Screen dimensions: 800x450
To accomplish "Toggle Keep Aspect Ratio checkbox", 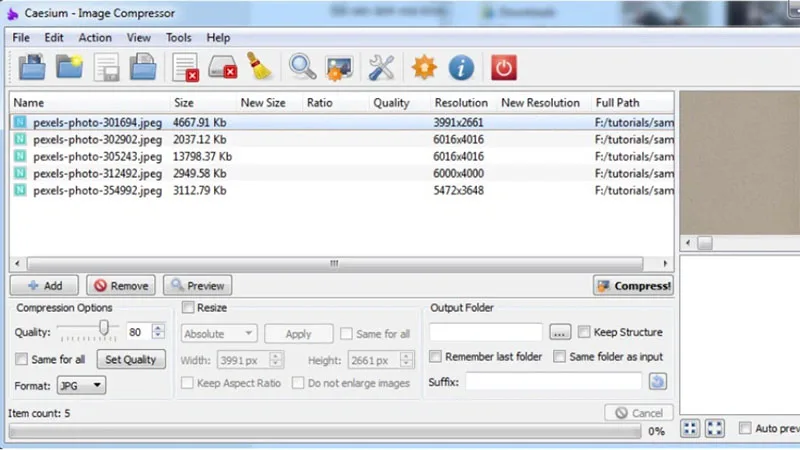I will pos(187,383).
